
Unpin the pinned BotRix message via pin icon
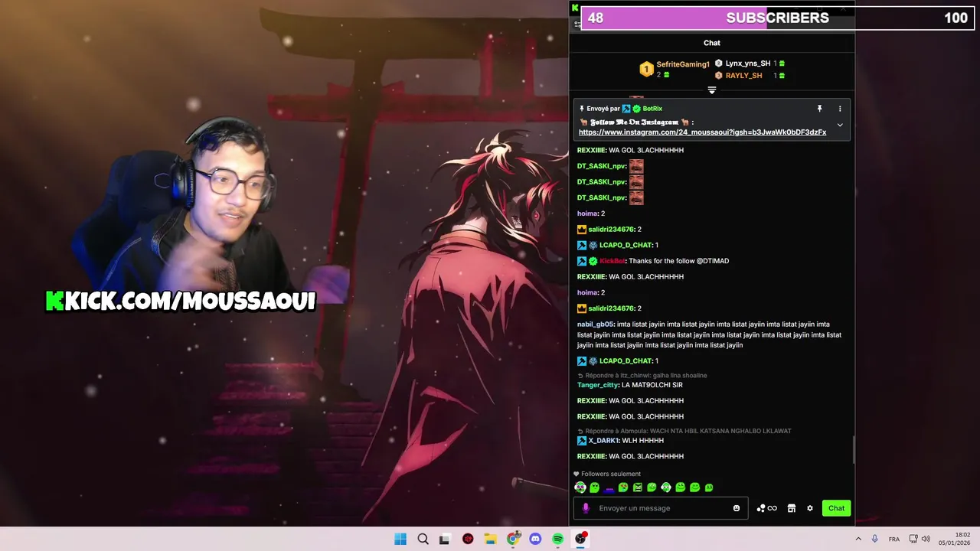point(819,109)
